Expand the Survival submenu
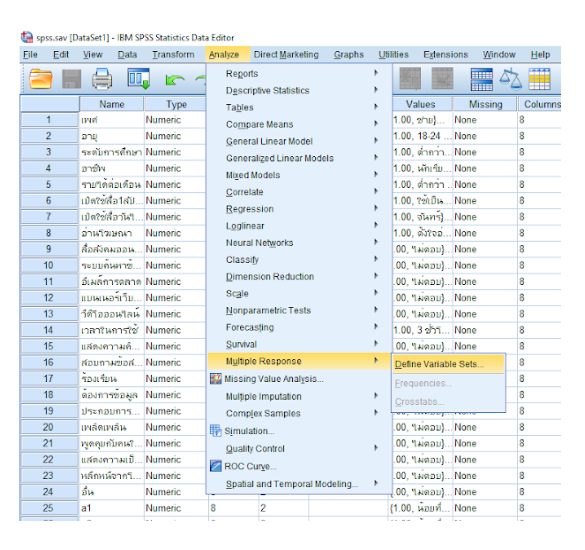Viewport: 585px width, 550px height. pos(299,344)
